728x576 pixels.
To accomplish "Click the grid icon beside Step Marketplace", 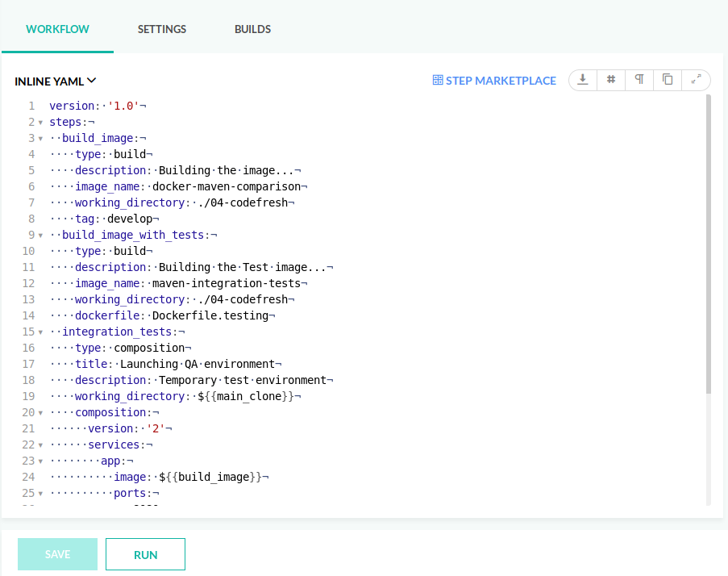I will coord(436,80).
